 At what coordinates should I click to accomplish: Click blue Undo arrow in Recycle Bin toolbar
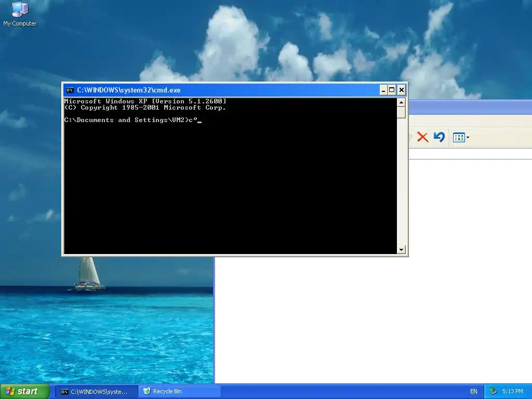coord(439,137)
